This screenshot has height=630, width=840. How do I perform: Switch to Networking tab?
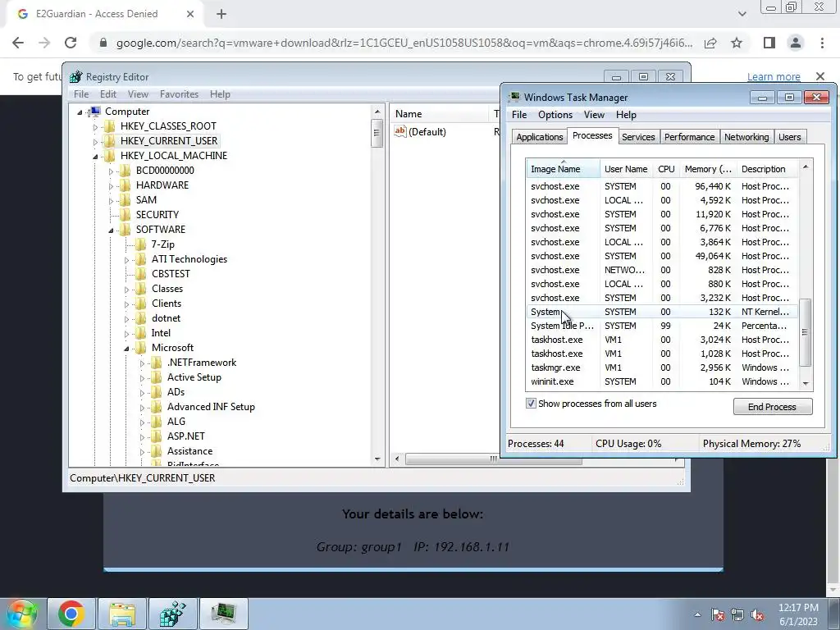pos(746,137)
